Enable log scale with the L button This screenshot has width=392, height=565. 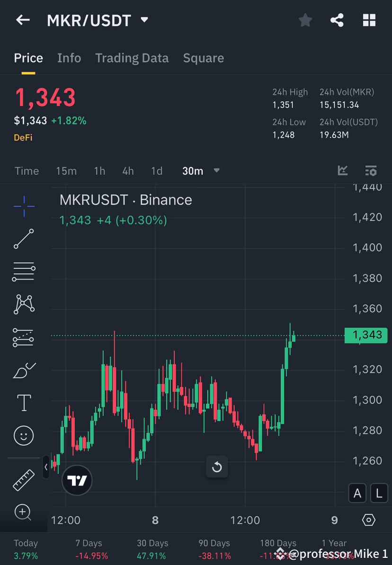coord(379,493)
